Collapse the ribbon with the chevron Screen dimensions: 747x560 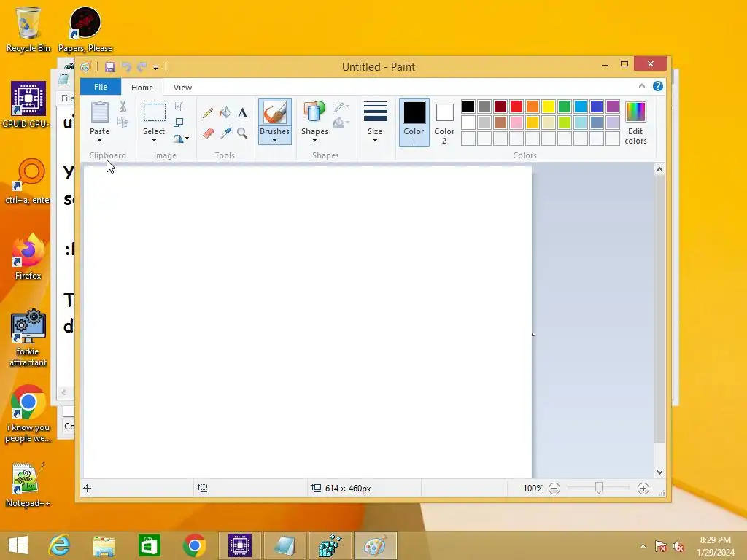coord(642,86)
